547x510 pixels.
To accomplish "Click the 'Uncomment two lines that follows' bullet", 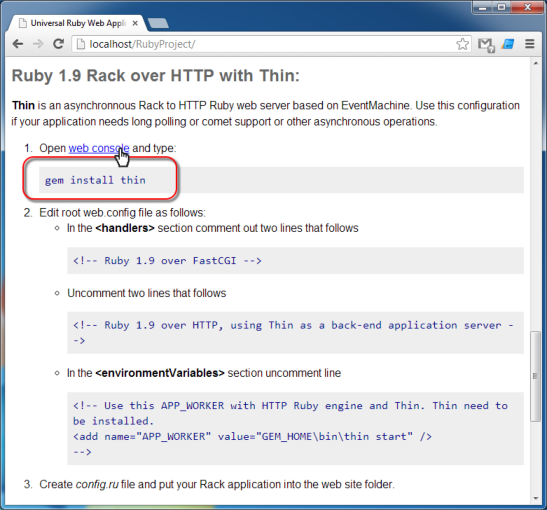I will (147, 293).
